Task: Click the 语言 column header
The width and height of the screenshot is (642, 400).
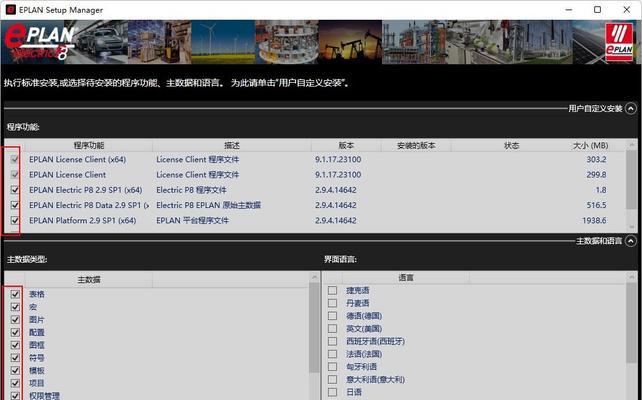Action: tap(406, 278)
